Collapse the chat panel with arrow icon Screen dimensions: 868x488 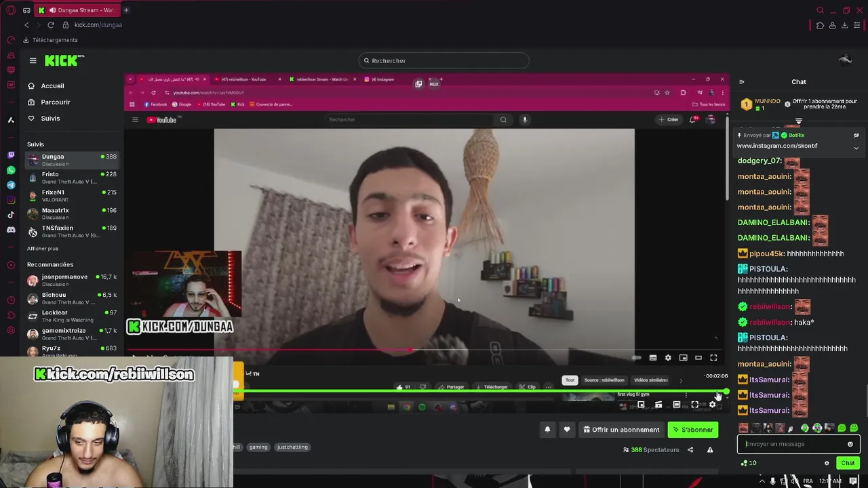point(741,82)
